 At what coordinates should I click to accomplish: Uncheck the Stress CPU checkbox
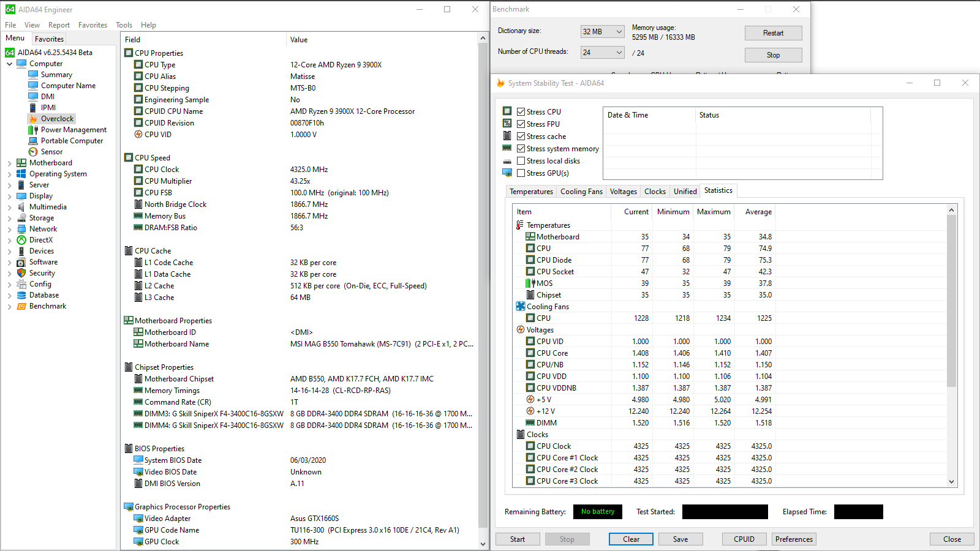pos(521,112)
